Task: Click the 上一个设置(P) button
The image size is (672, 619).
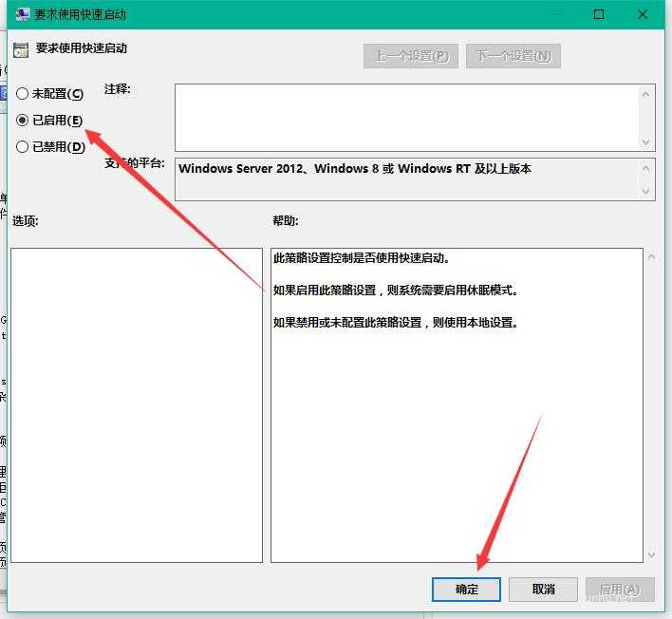Action: click(411, 56)
